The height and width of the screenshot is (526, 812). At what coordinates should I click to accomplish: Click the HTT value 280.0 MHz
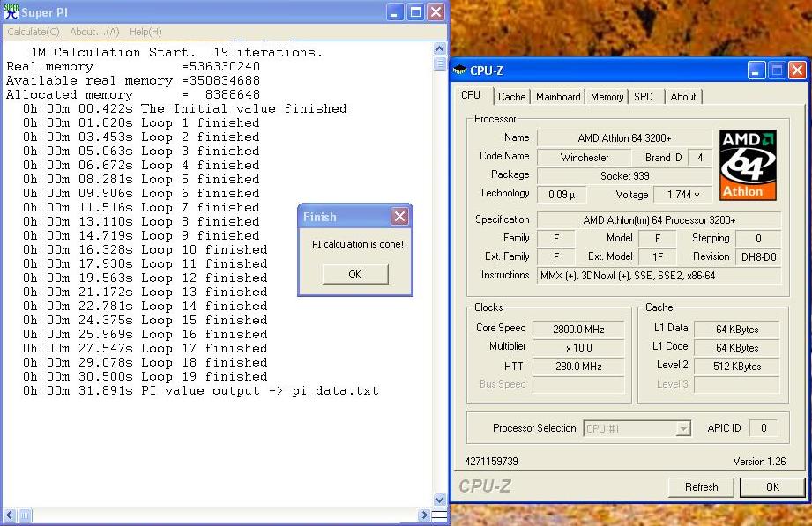tap(578, 367)
